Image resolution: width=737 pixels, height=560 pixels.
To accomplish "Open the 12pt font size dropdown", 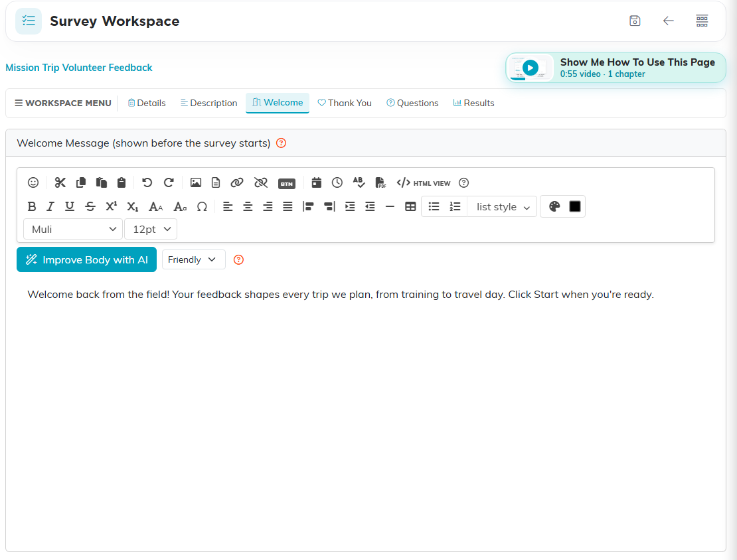I will 151,230.
